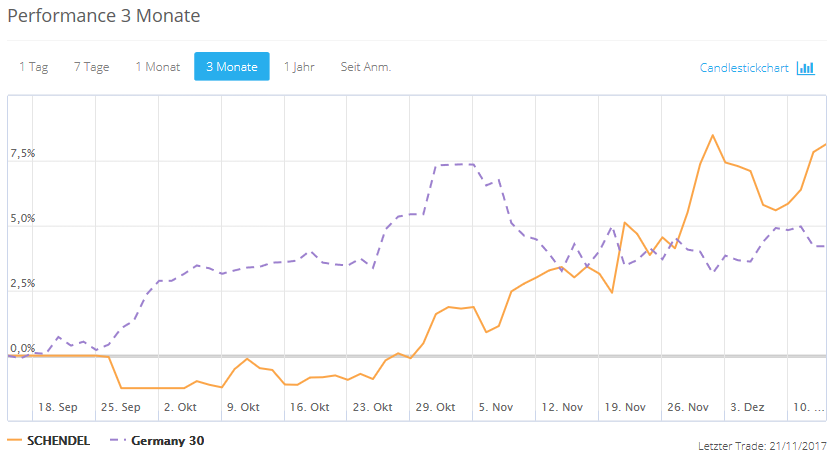Hide the Germany 30 series via legend label
This screenshot has width=832, height=458.
click(x=167, y=440)
